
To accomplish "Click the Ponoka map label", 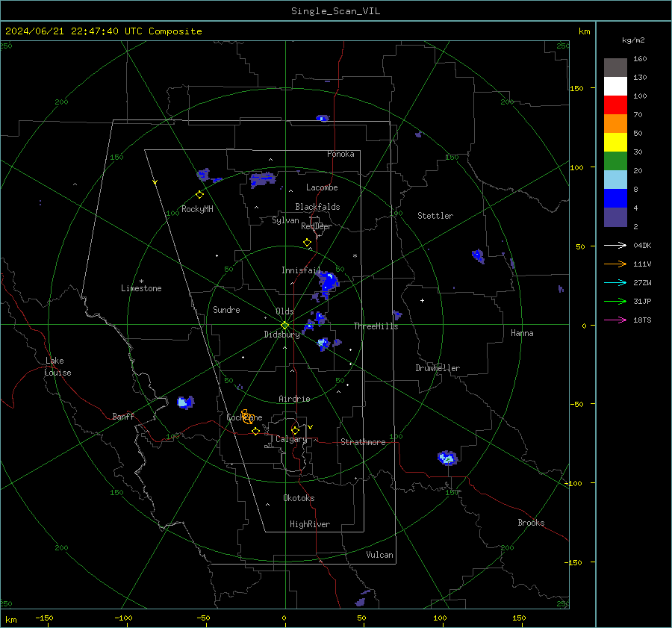I will [340, 154].
